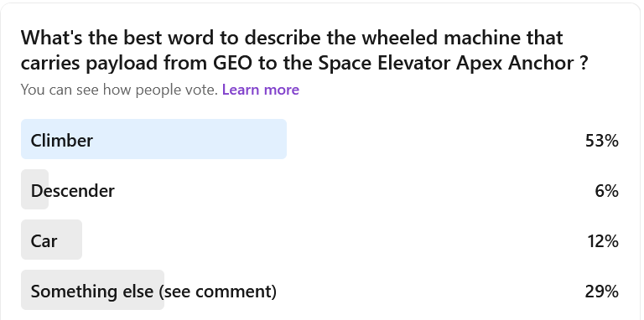The height and width of the screenshot is (320, 644).
Task: Click the empty area of the Car row
Action: coord(330,240)
